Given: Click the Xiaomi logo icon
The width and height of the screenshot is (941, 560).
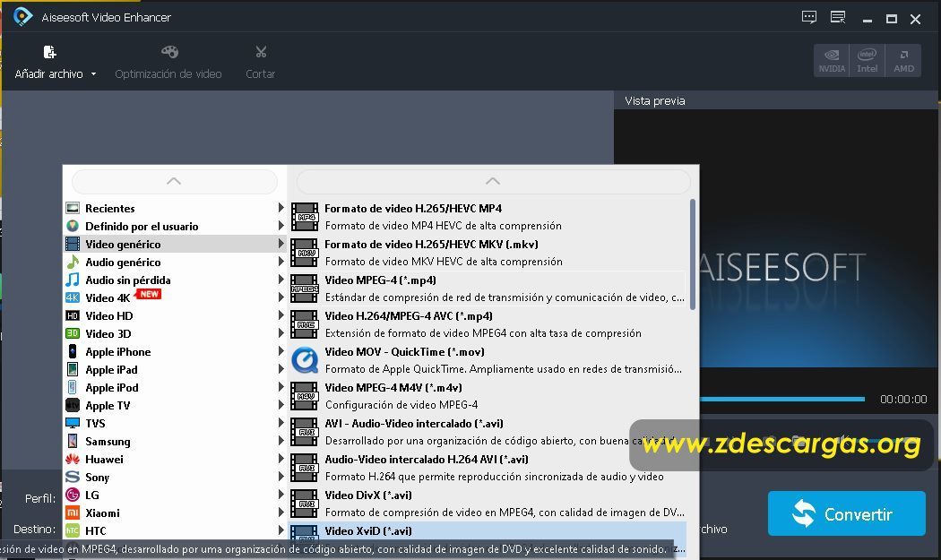Looking at the screenshot, I should point(73,513).
